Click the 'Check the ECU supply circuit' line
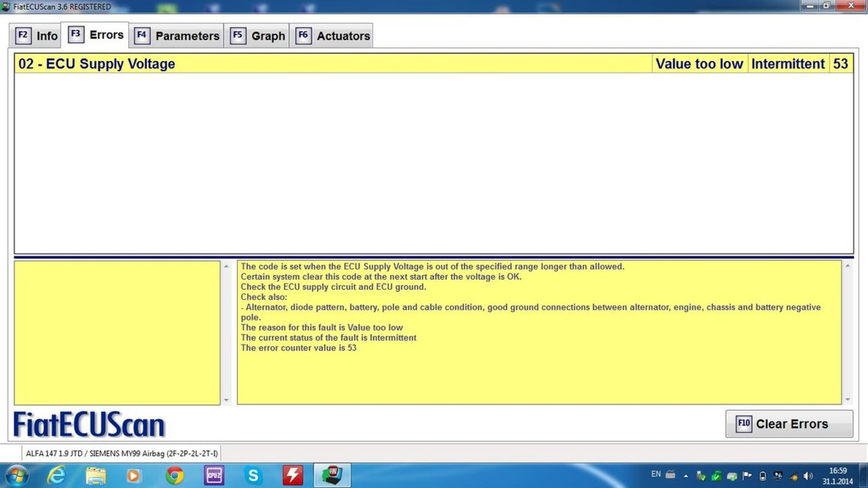This screenshot has height=488, width=868. (x=334, y=287)
